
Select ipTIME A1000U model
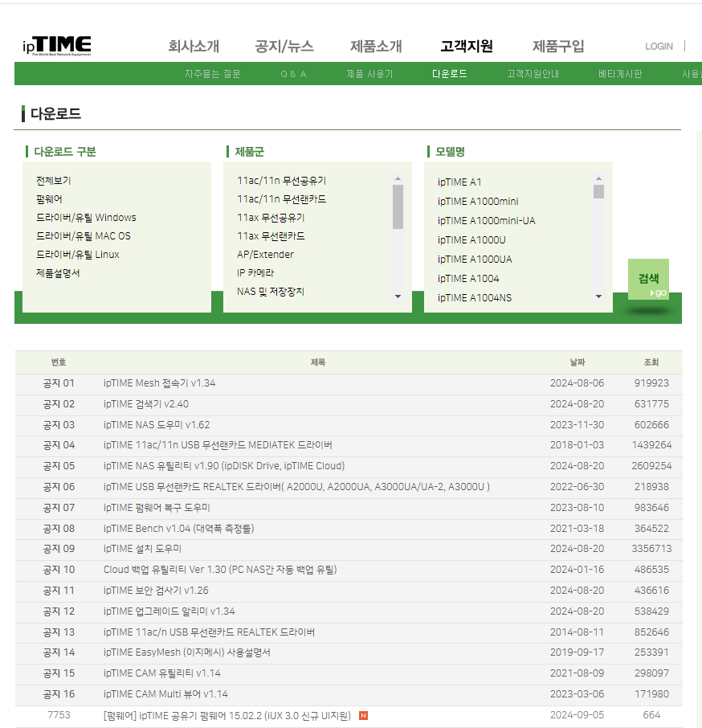471,240
